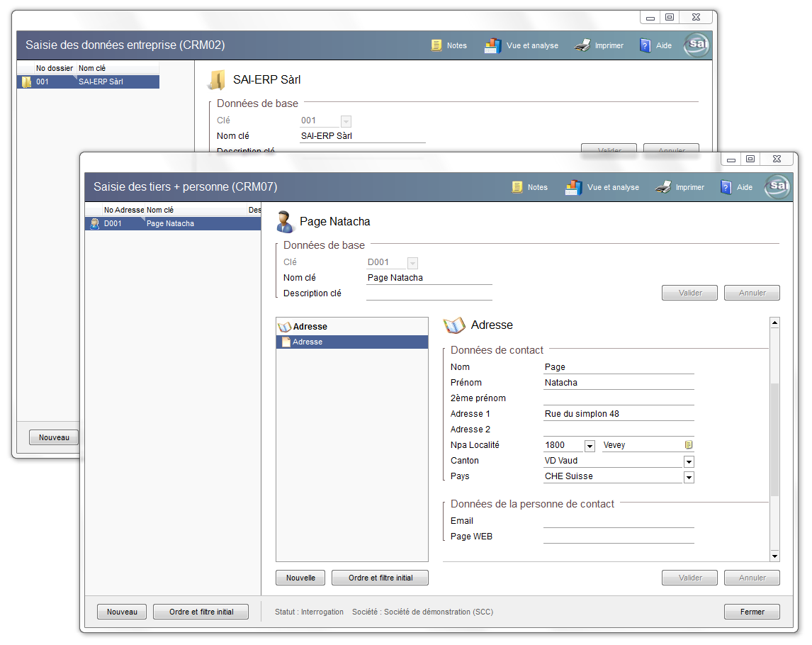
Task: Click the locality lookup icon beside Vevey
Action: (x=688, y=445)
